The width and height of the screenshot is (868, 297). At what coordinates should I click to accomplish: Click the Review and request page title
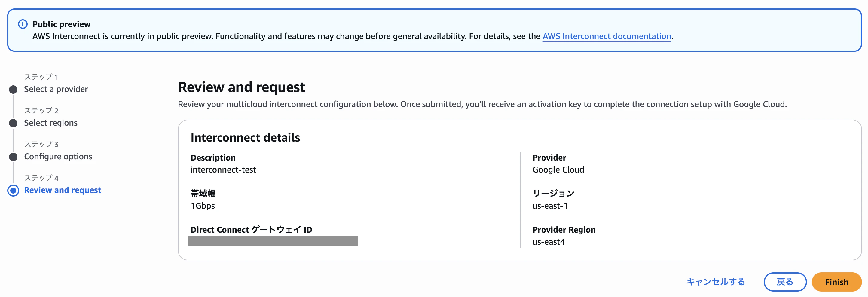(x=241, y=87)
